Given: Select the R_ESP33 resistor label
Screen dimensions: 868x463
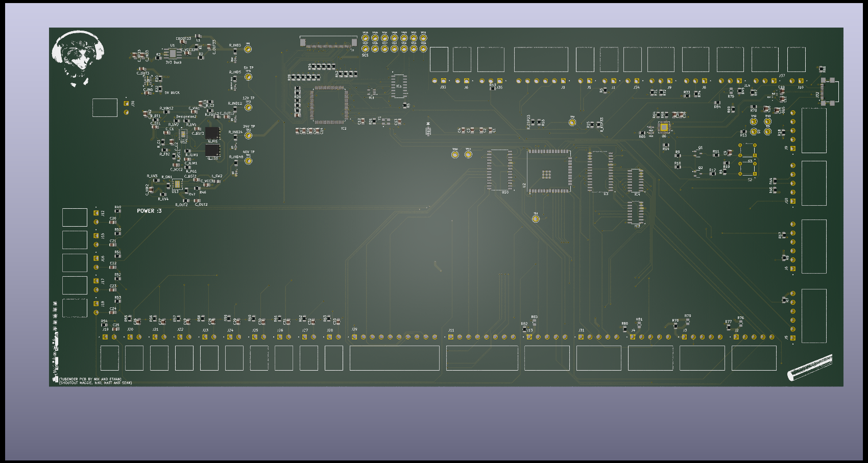Looking at the screenshot, I should point(602,125).
